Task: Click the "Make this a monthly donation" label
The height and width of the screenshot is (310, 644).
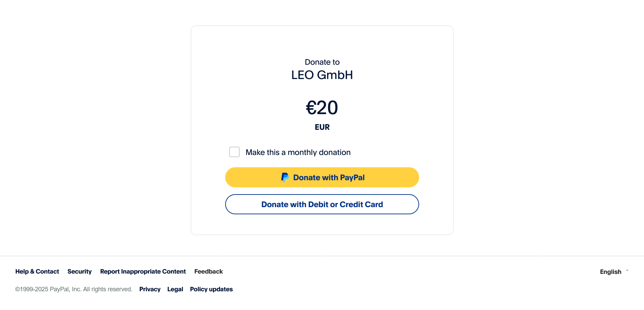Action: coord(298,152)
